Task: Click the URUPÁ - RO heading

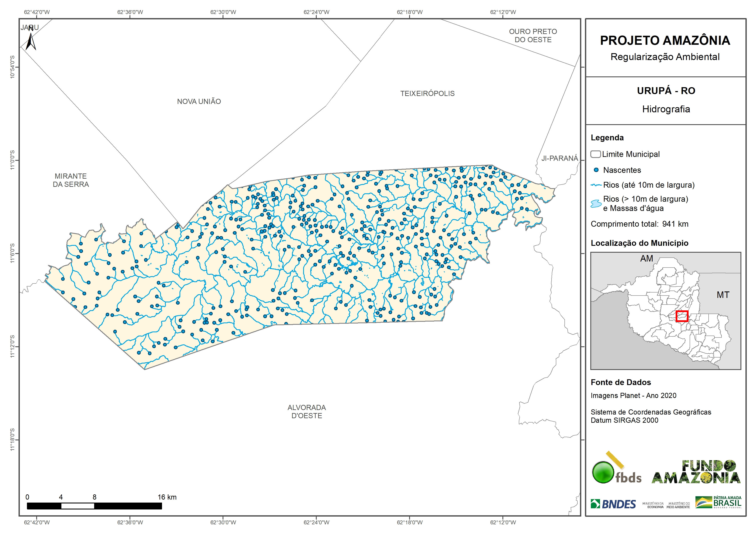Action: (666, 91)
